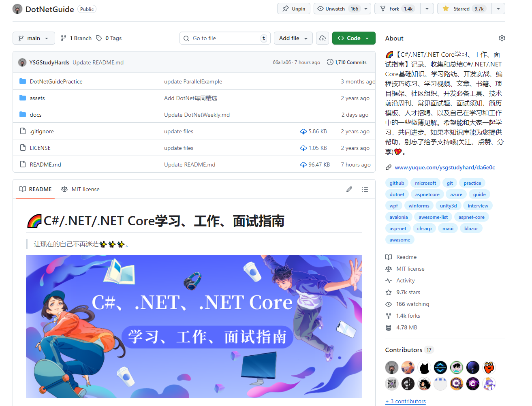Open the docs folder name
This screenshot has height=406, width=532.
point(36,115)
